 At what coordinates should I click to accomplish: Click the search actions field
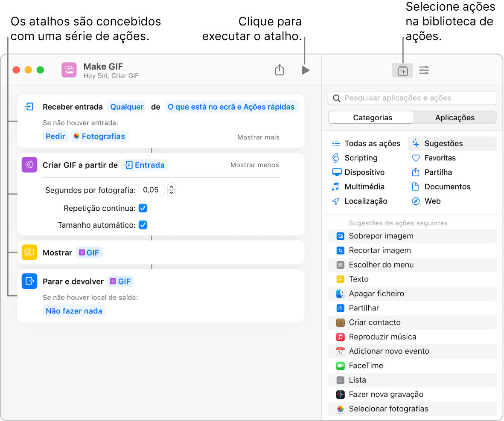tap(412, 98)
